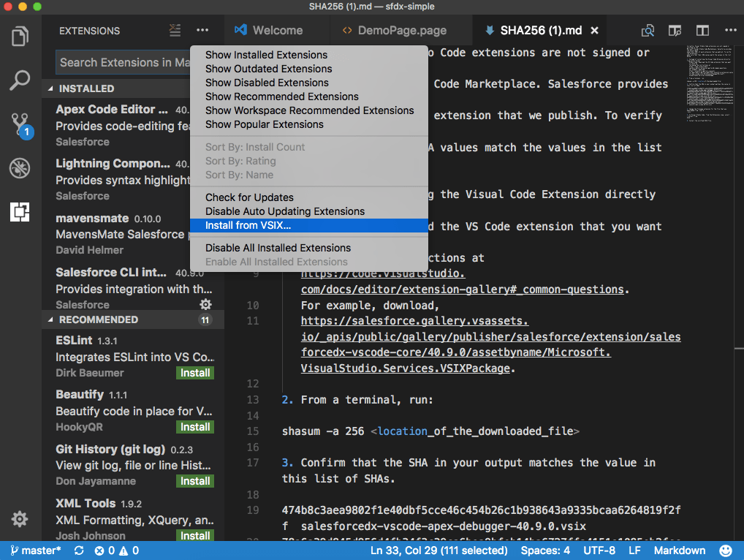Open the Debug view icon
744x560 pixels.
click(20, 168)
